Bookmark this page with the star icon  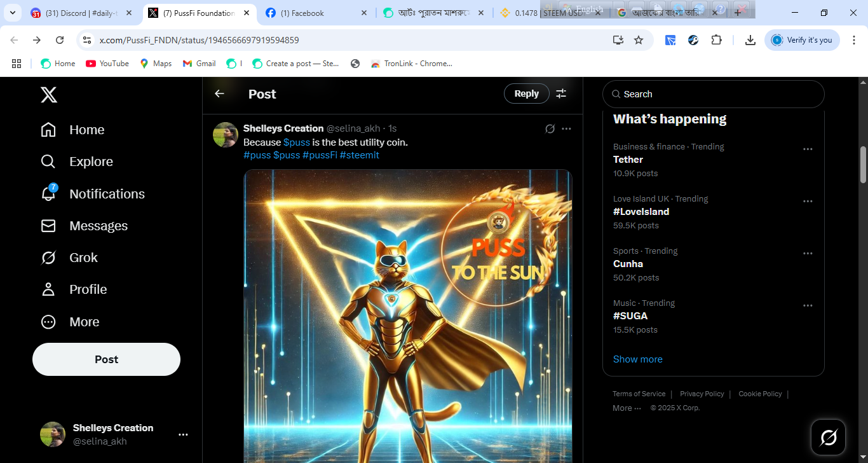(x=639, y=40)
